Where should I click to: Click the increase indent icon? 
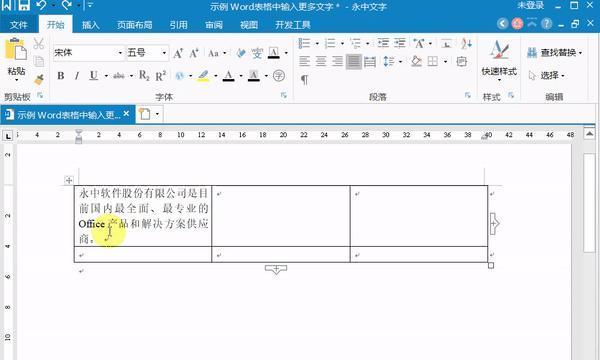coord(400,43)
